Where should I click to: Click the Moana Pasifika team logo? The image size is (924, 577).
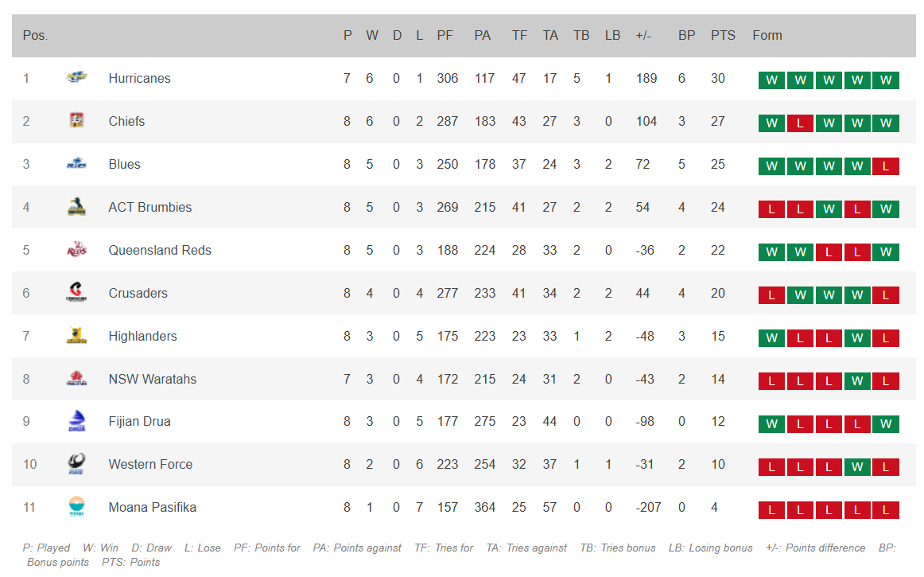76,507
